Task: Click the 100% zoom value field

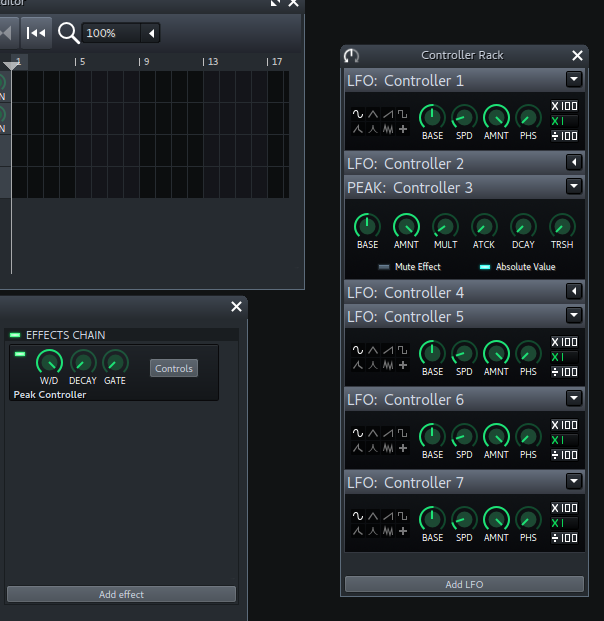Action: 112,33
